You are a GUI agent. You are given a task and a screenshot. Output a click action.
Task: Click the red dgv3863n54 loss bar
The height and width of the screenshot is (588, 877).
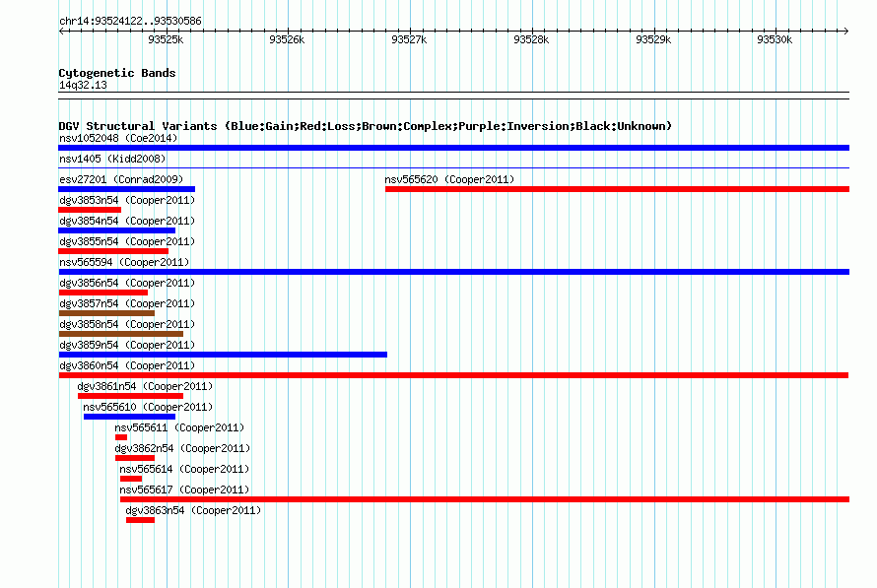(140, 520)
